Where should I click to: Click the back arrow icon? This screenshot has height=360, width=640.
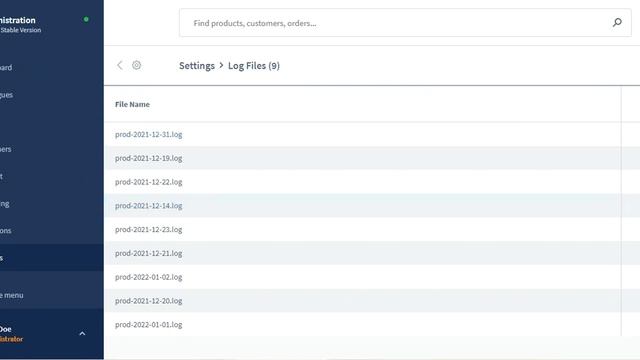point(120,65)
